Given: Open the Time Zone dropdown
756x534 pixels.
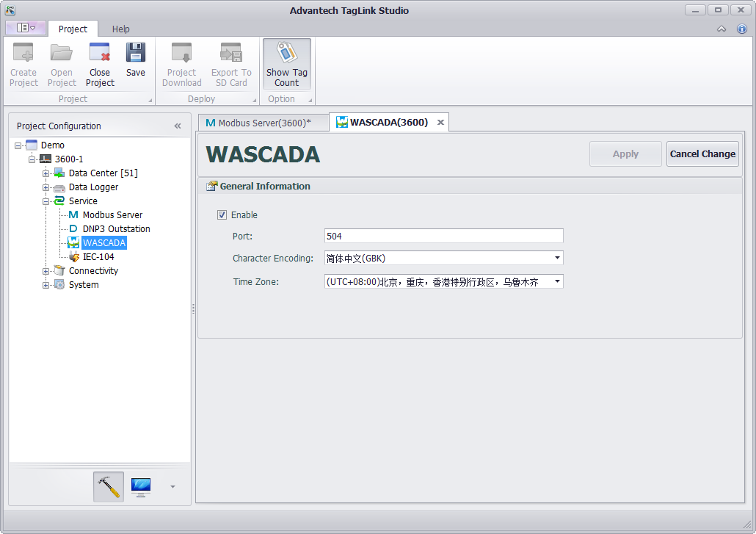Looking at the screenshot, I should [557, 281].
